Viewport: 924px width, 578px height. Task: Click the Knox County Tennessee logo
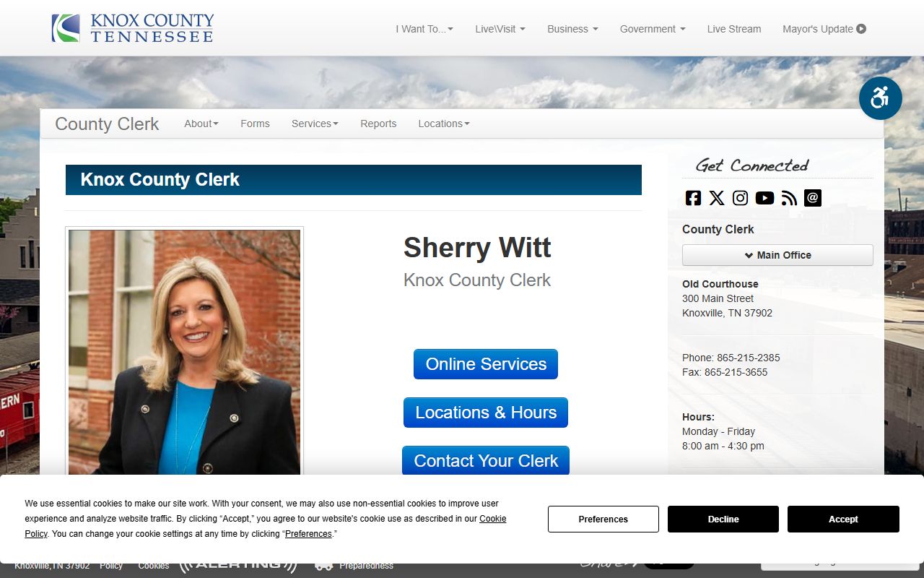(133, 28)
